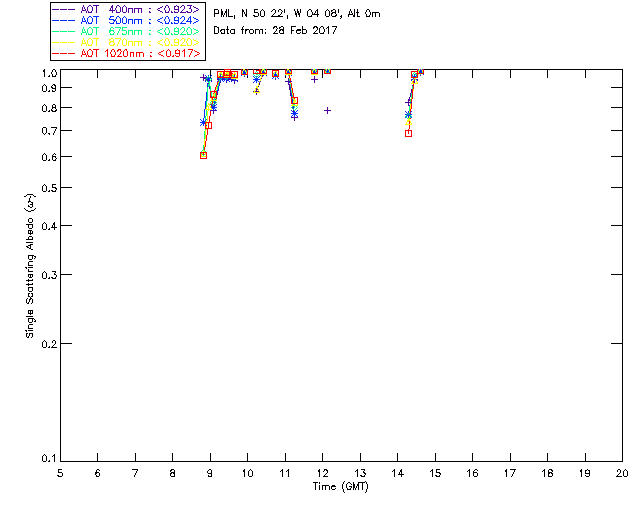This screenshot has height=512, width=640.
Task: Click the isolated purple plus marker near hour 12
Action: click(x=327, y=110)
